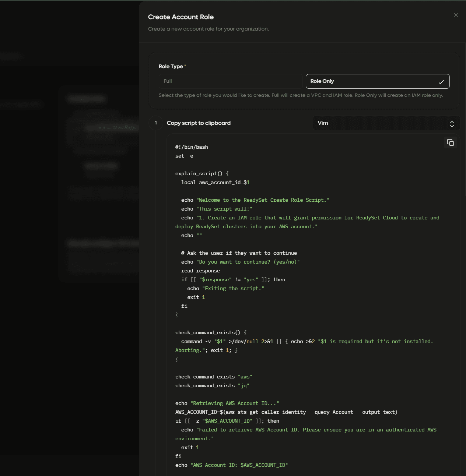
Task: Click the checkmark on Role Only
Action: 441,82
